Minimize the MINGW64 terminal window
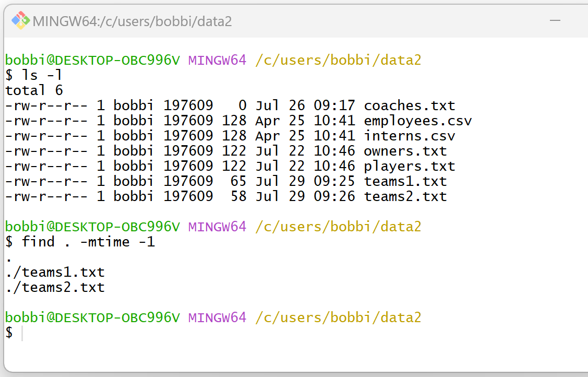 555,21
